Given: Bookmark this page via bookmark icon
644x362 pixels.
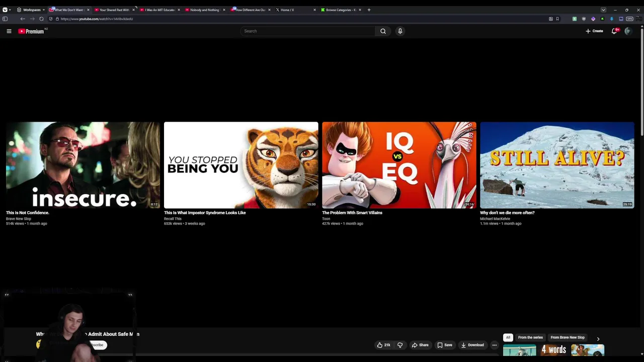Looking at the screenshot, I should [557, 19].
